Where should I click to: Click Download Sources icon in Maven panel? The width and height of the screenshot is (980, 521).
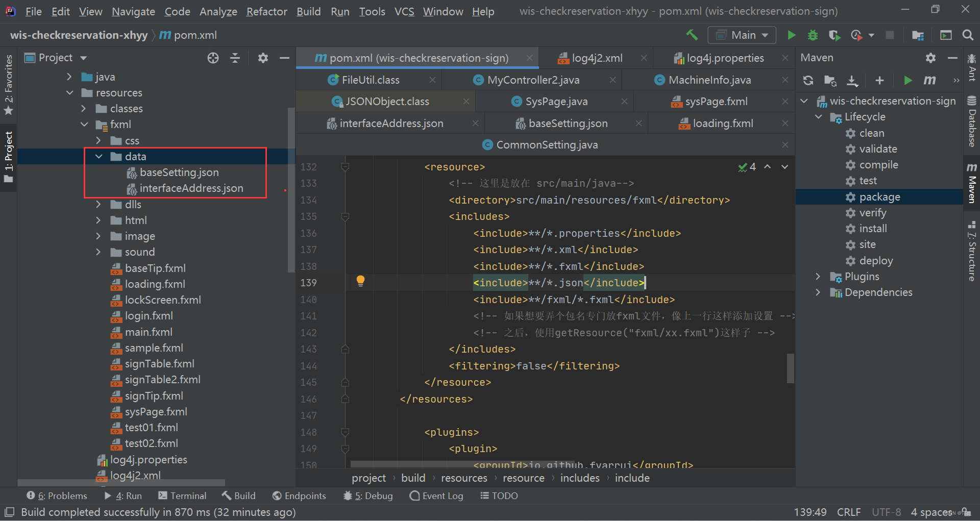pos(852,80)
